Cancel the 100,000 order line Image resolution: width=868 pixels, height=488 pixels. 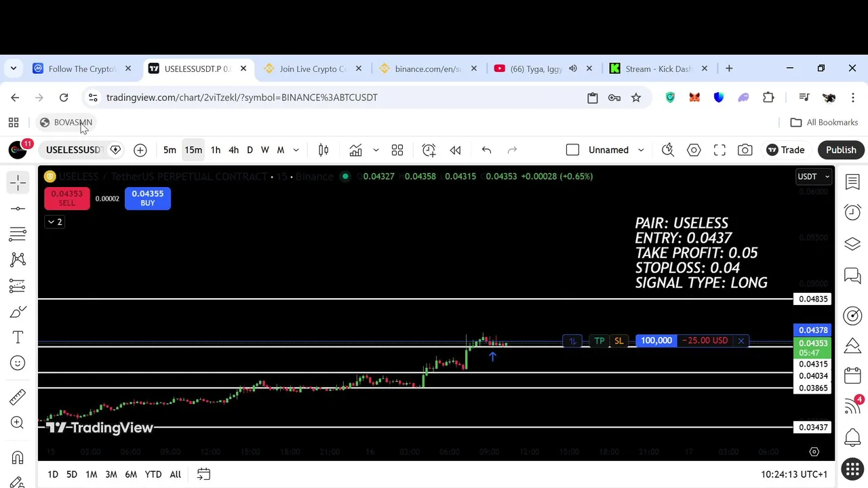[x=741, y=341]
